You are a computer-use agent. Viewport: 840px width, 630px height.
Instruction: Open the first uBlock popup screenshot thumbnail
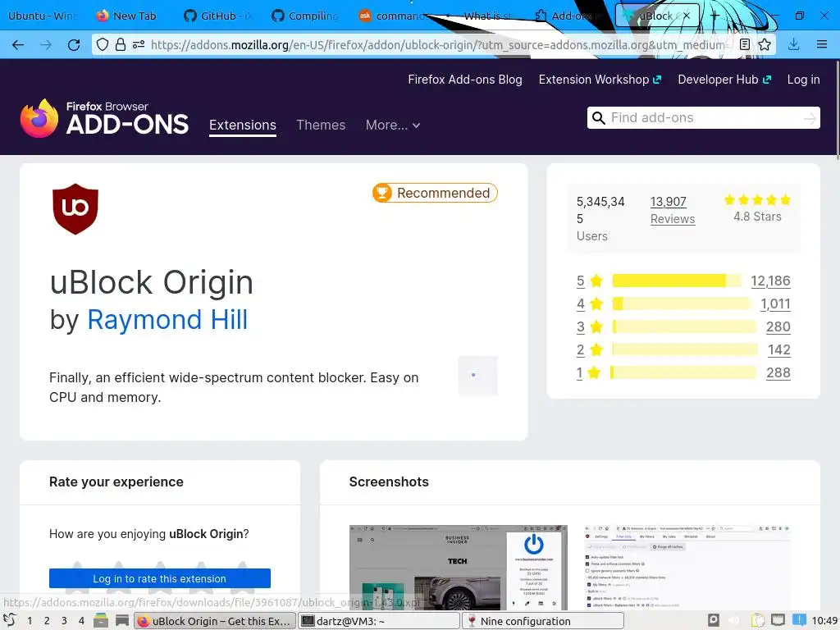coord(458,568)
